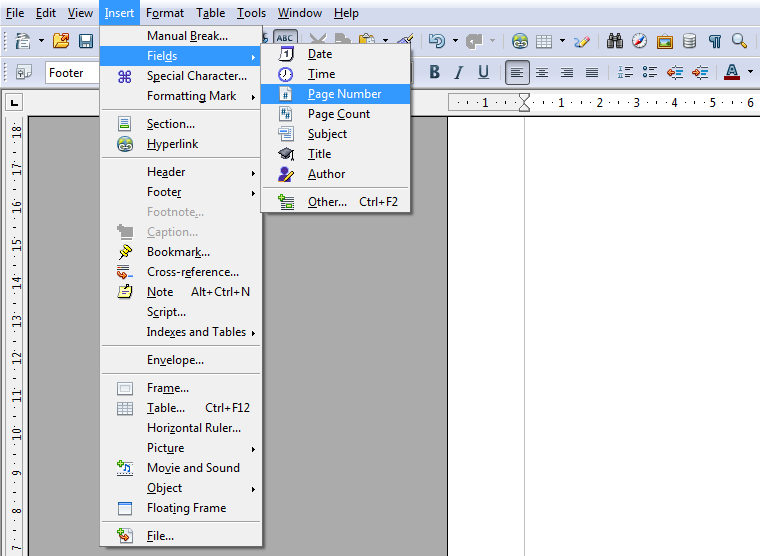Toggle Bold formatting
The width and height of the screenshot is (760, 556).
[x=434, y=72]
